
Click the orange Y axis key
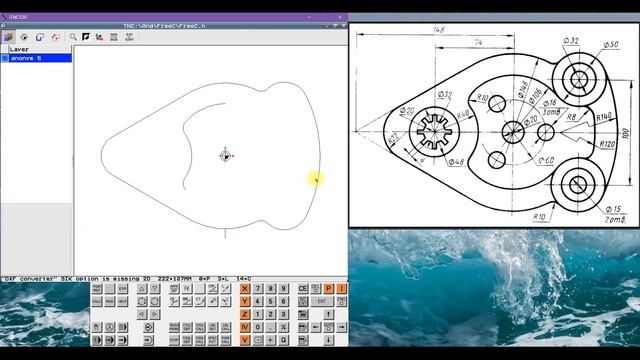click(x=244, y=301)
